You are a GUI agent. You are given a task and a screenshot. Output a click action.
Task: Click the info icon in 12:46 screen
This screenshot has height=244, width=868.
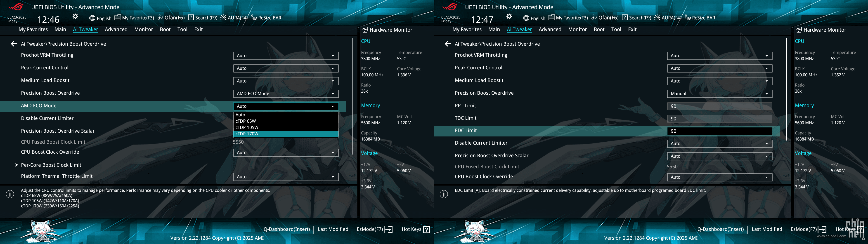10,194
